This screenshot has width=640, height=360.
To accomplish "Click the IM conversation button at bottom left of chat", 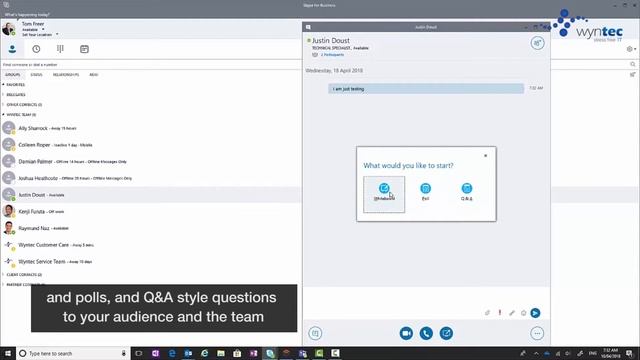I will click(x=315, y=333).
